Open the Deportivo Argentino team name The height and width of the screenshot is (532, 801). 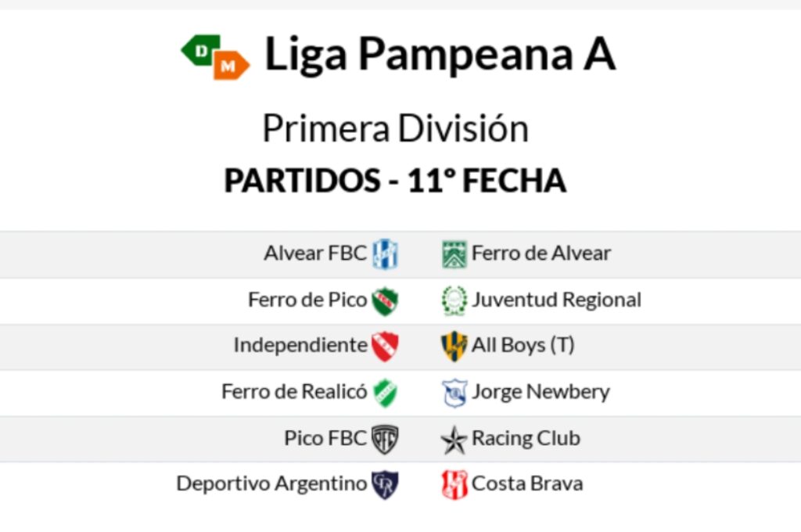click(x=271, y=483)
